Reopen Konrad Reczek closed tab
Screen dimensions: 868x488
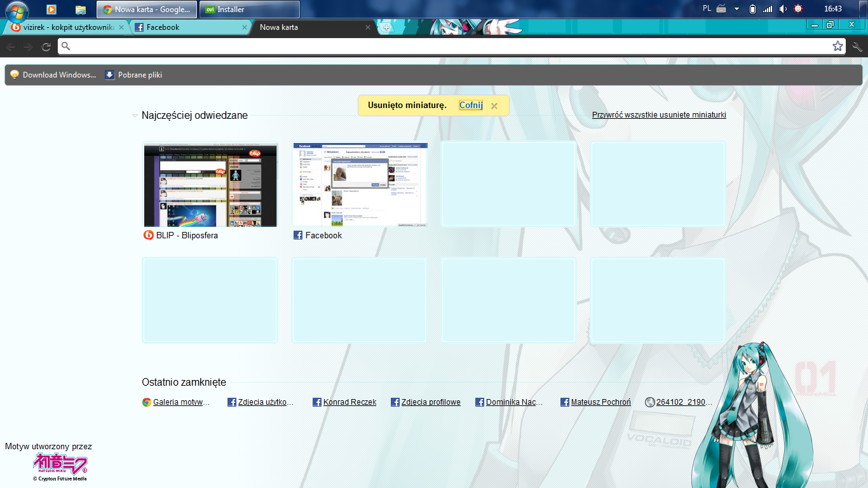click(344, 402)
